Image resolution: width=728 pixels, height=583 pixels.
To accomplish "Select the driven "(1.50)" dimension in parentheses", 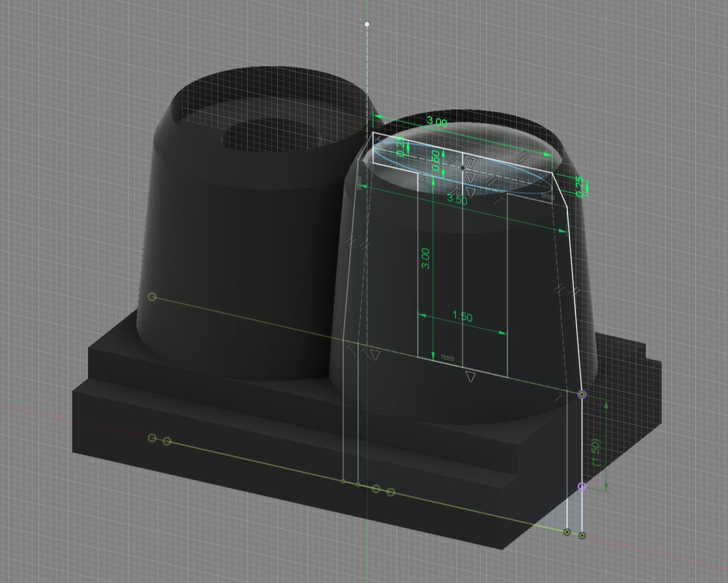I will tap(596, 453).
